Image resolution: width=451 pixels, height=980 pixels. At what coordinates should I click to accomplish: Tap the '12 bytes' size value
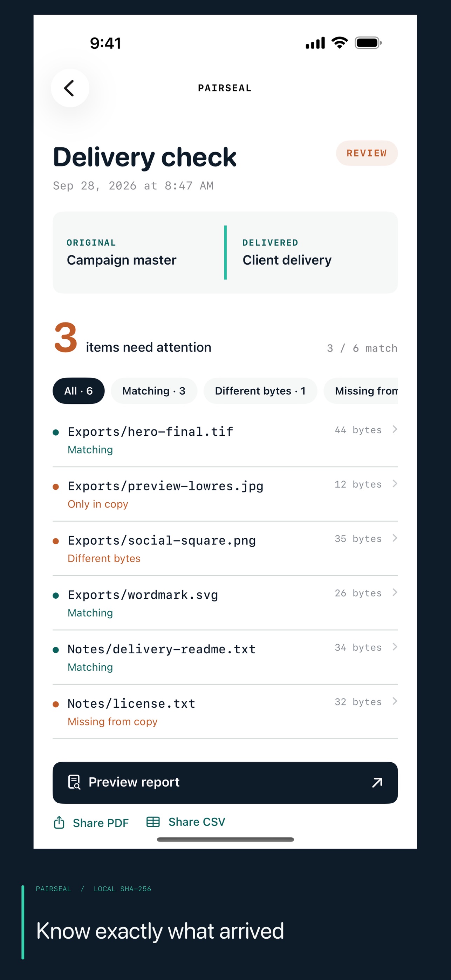(x=358, y=484)
